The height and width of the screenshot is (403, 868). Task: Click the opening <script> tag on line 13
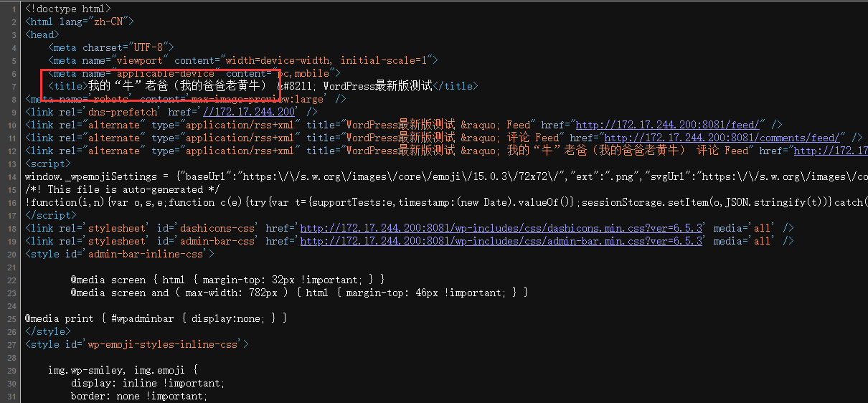coord(47,163)
